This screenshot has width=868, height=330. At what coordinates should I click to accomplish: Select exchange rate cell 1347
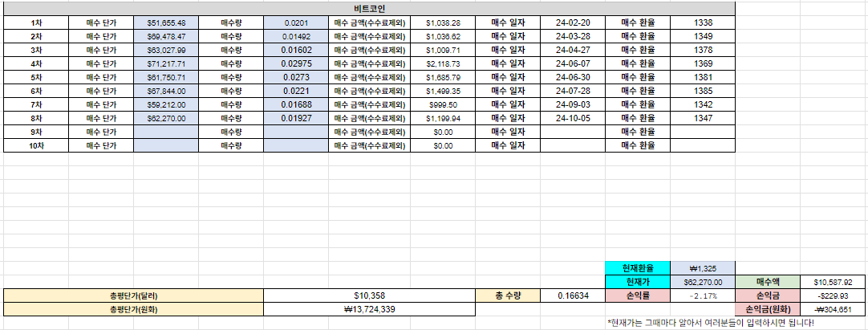(703, 118)
